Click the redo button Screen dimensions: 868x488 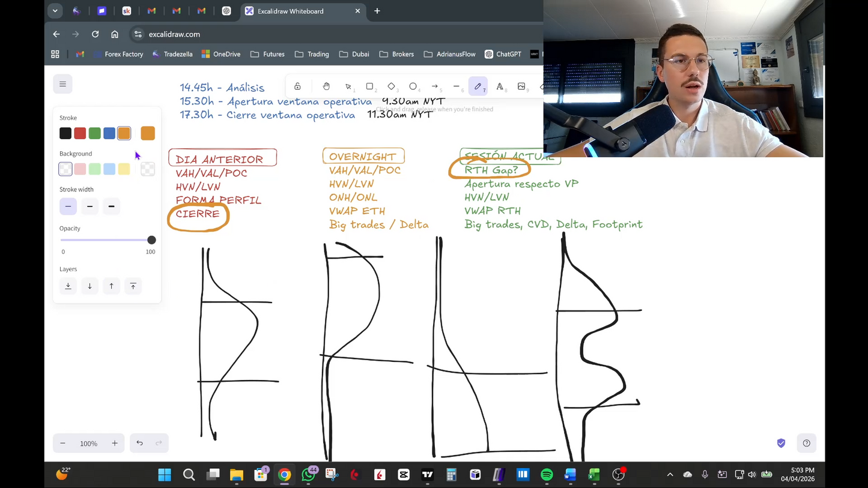point(159,443)
